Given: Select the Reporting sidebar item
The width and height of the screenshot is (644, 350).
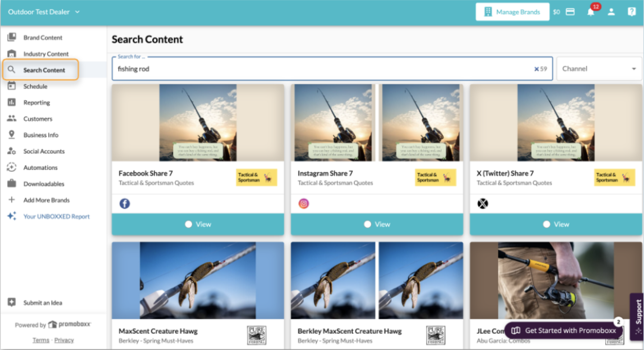Looking at the screenshot, I should point(37,102).
